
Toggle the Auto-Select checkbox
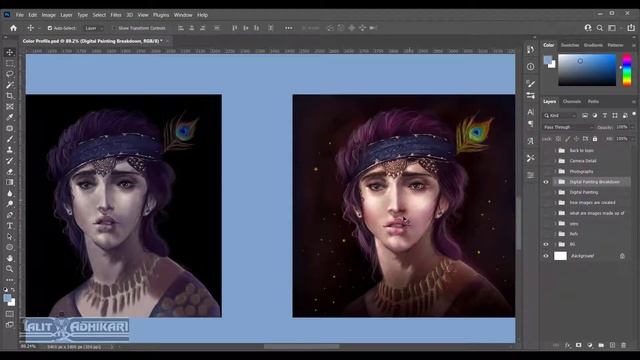[x=50, y=28]
